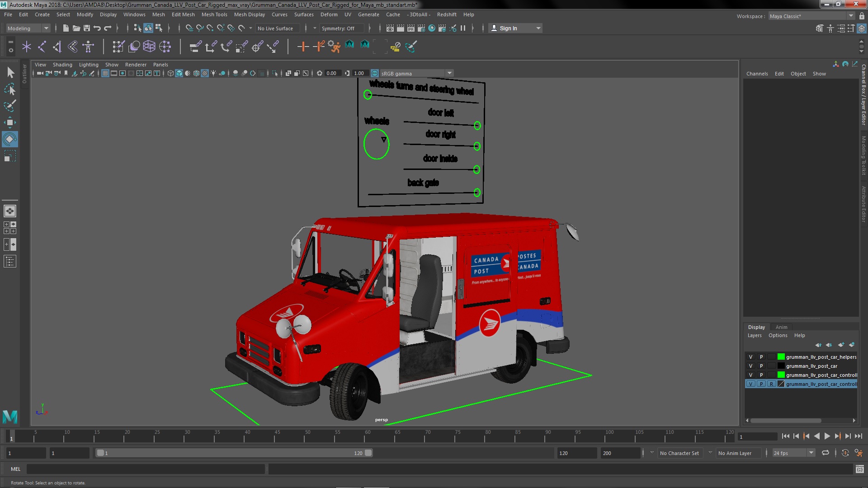Open Layers menu in Layer Editor
The height and width of the screenshot is (488, 868).
point(754,335)
